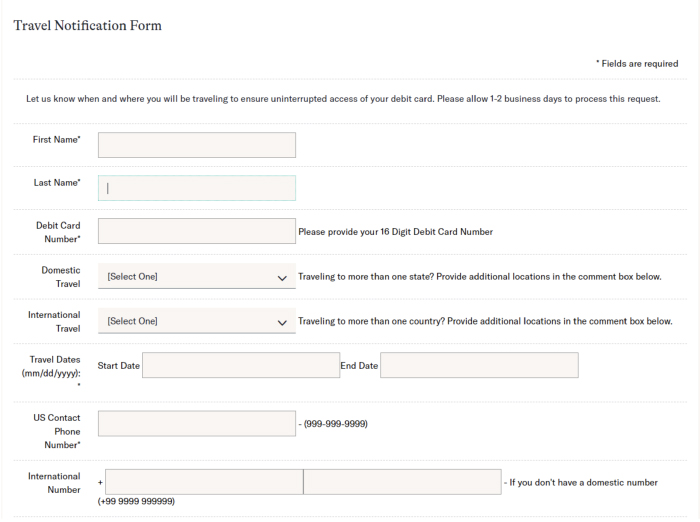Click the International Number country code box
This screenshot has width=700, height=522.
[x=204, y=482]
